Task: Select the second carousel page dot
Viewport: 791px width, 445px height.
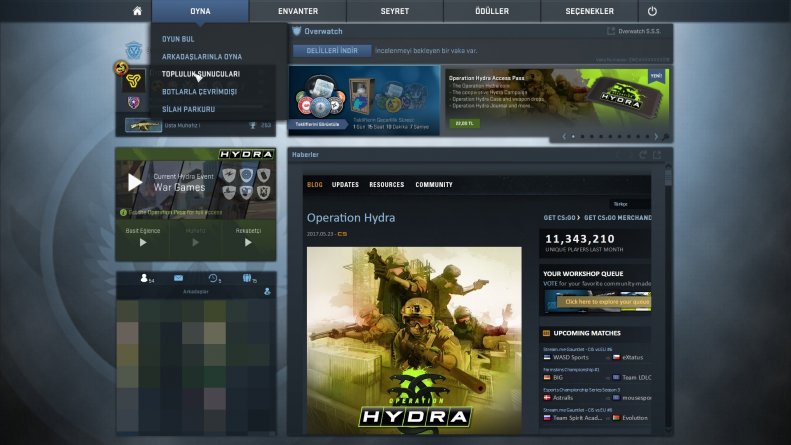Action: click(582, 136)
